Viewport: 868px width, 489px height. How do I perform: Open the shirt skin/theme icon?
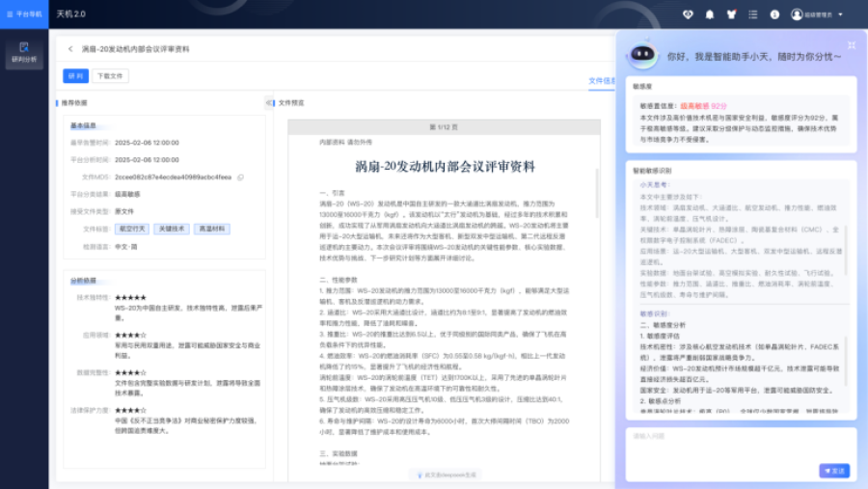731,14
